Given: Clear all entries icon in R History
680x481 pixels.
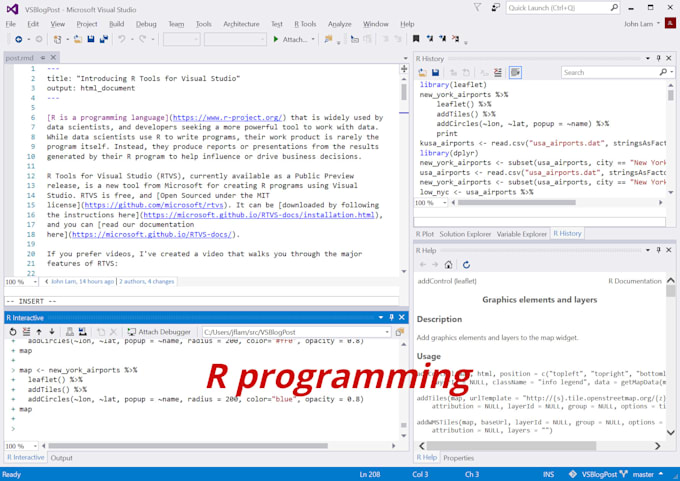Looking at the screenshot, I should tap(497, 72).
